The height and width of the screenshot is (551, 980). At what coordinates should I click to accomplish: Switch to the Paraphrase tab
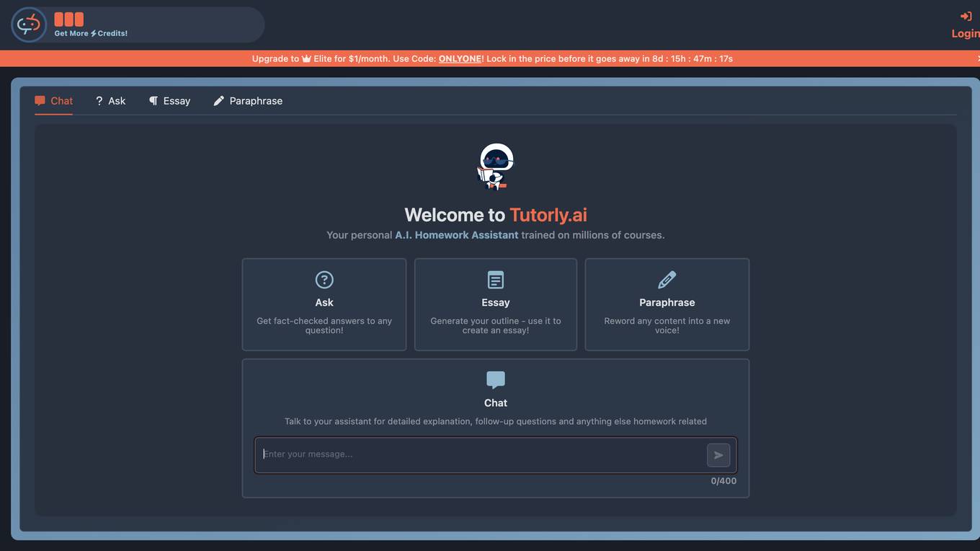click(x=248, y=101)
